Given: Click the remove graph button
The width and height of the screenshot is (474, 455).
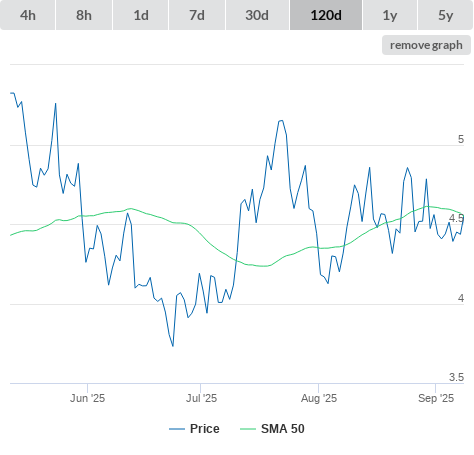Looking at the screenshot, I should [x=426, y=45].
